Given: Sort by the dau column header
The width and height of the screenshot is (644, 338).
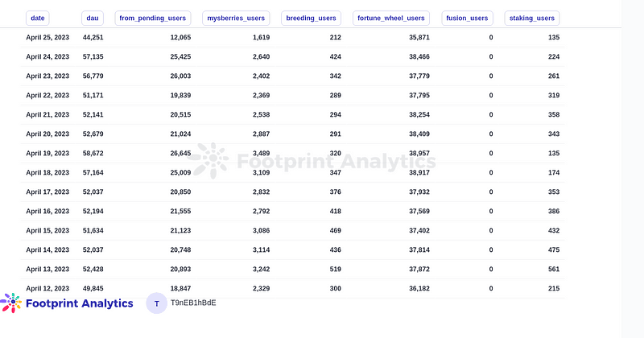Looking at the screenshot, I should tap(93, 18).
